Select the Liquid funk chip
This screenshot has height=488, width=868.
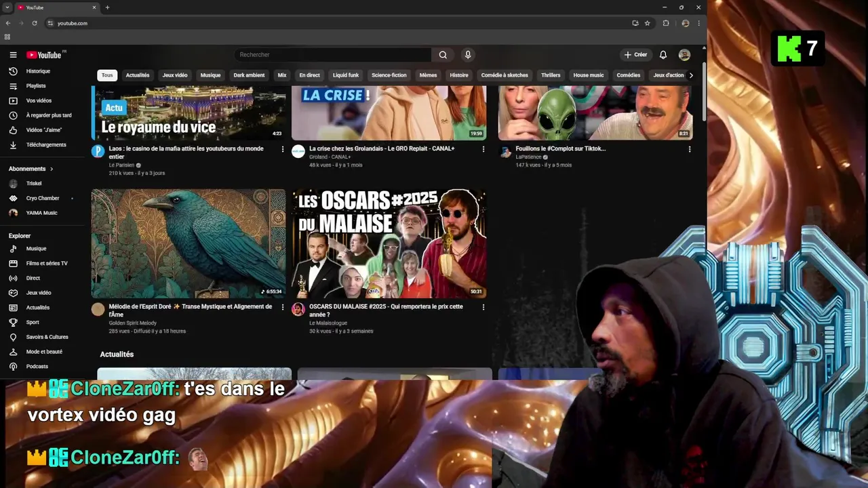[x=346, y=75]
